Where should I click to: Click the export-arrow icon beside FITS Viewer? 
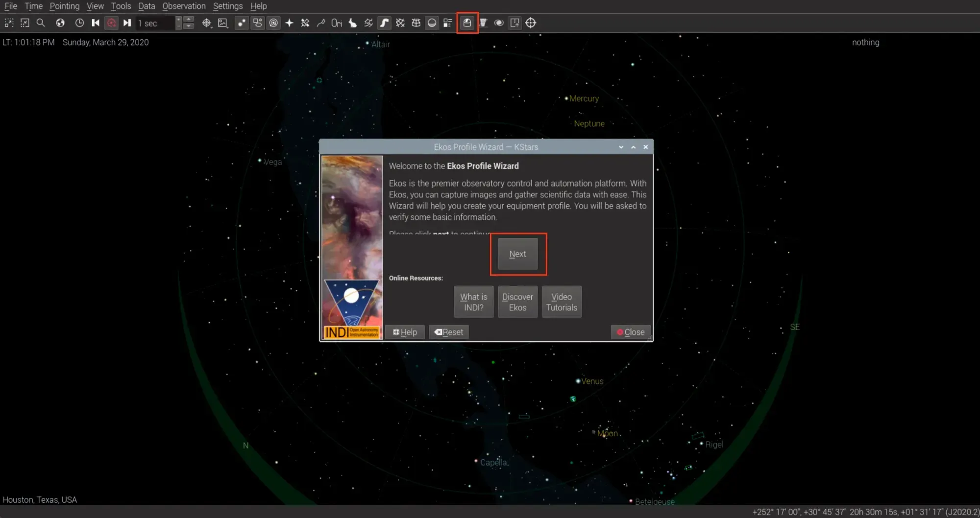coord(515,23)
